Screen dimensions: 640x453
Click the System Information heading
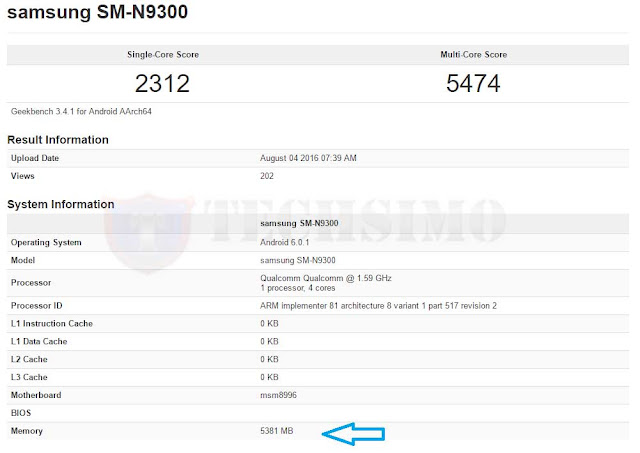pyautogui.click(x=61, y=204)
